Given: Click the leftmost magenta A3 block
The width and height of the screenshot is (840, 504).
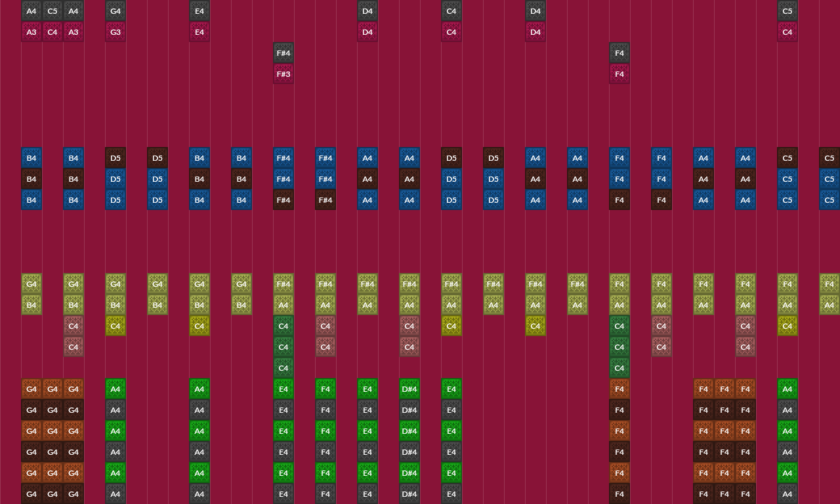Looking at the screenshot, I should point(31,32).
